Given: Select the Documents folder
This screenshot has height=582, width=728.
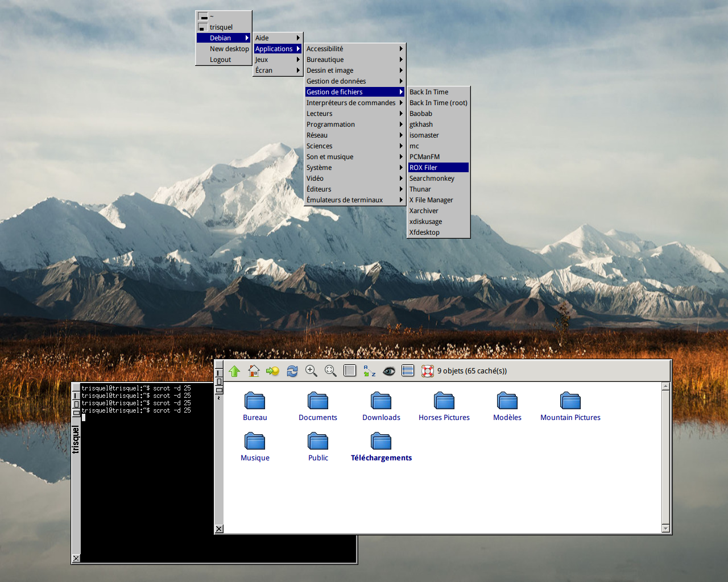Looking at the screenshot, I should click(x=318, y=406).
